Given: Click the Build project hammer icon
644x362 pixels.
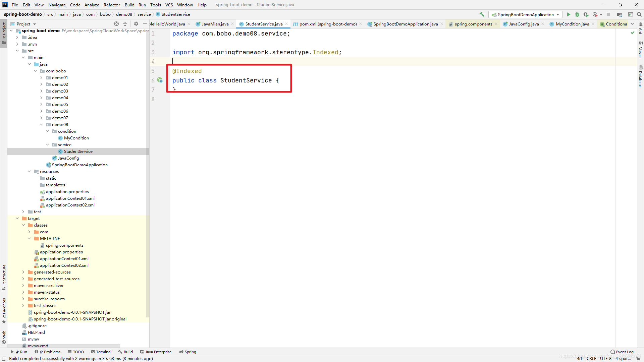Looking at the screenshot, I should click(x=482, y=14).
